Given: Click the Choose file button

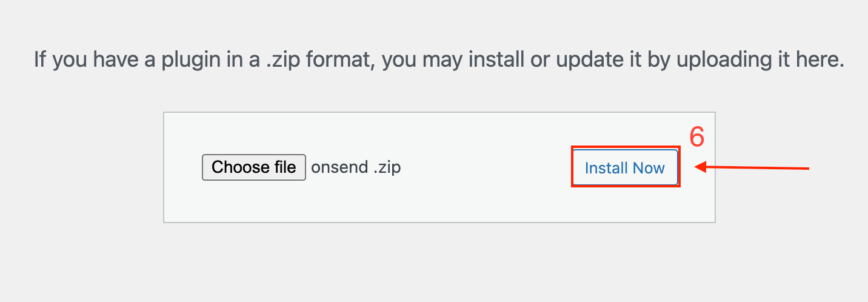Looking at the screenshot, I should click(253, 167).
